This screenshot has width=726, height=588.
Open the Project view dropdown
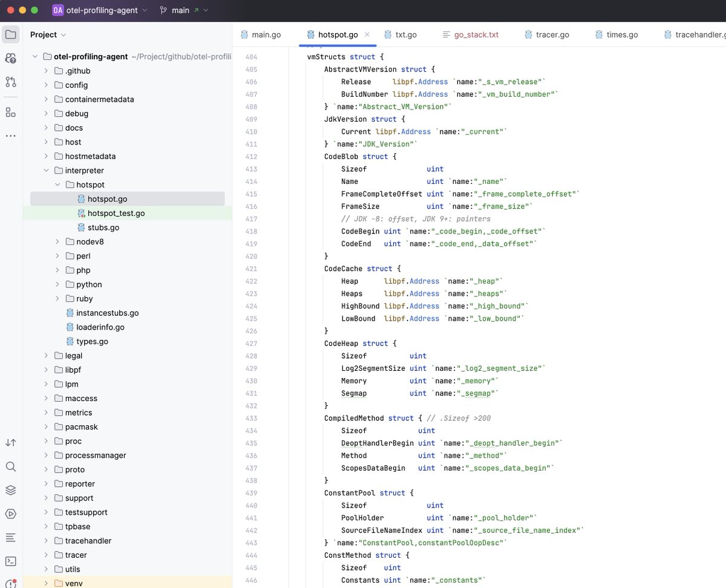[x=48, y=34]
